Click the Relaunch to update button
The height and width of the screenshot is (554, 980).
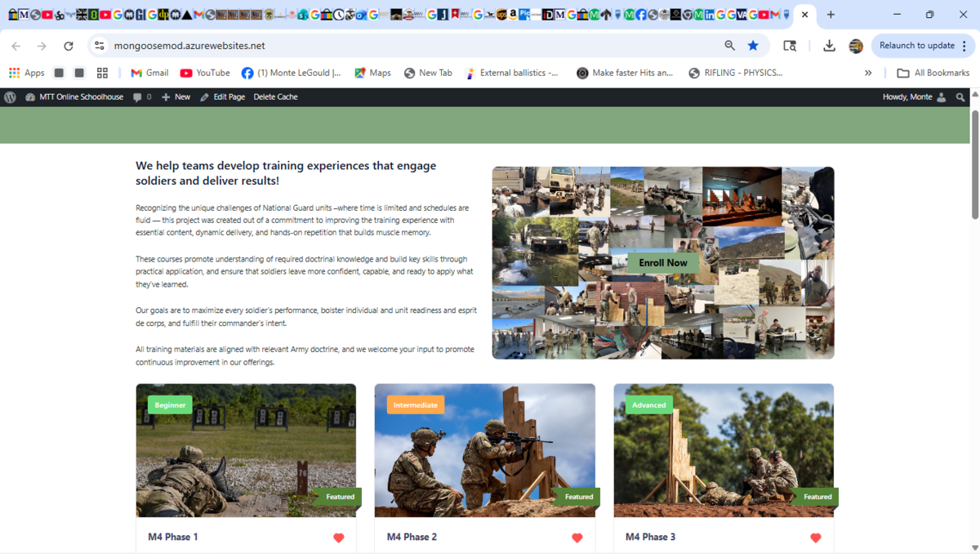[916, 46]
